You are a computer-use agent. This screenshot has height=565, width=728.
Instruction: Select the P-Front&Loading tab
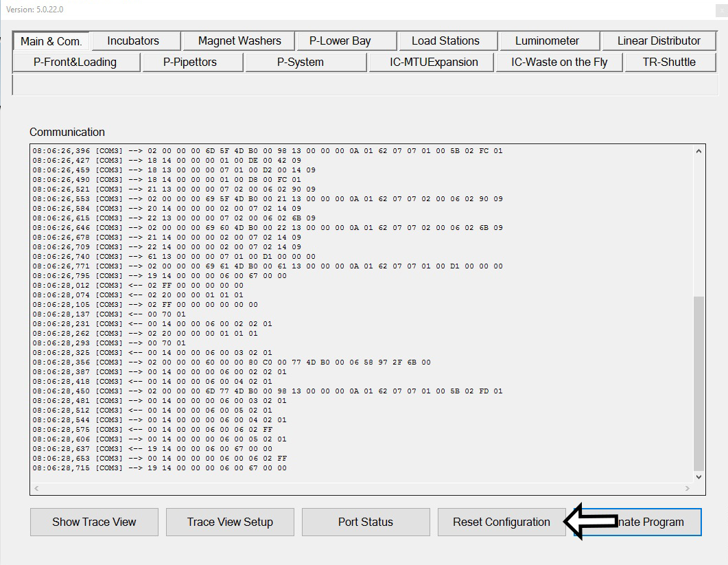click(75, 62)
